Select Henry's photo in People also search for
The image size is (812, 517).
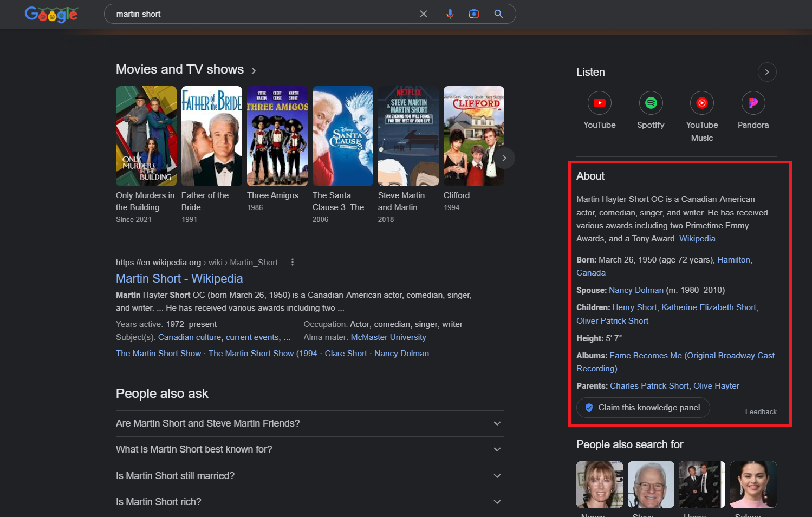point(702,485)
